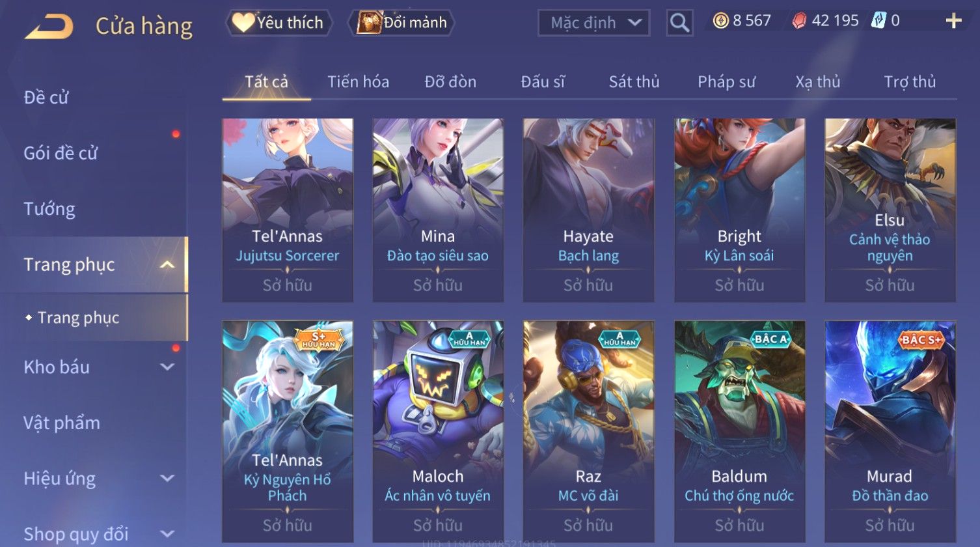Image resolution: width=980 pixels, height=547 pixels.
Task: Select the Hayate Bạch lang skin card
Action: tap(588, 210)
